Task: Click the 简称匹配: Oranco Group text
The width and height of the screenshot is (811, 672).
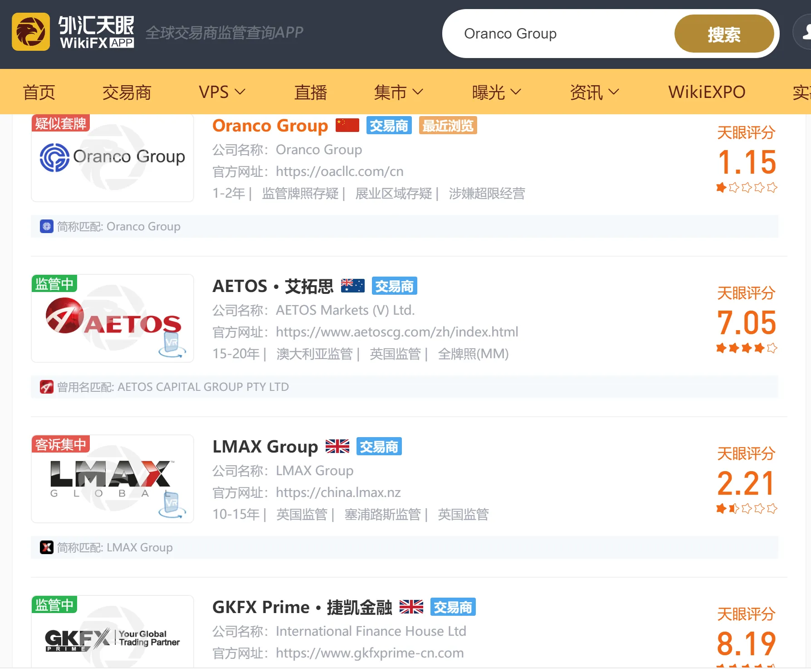Action: coord(119,226)
